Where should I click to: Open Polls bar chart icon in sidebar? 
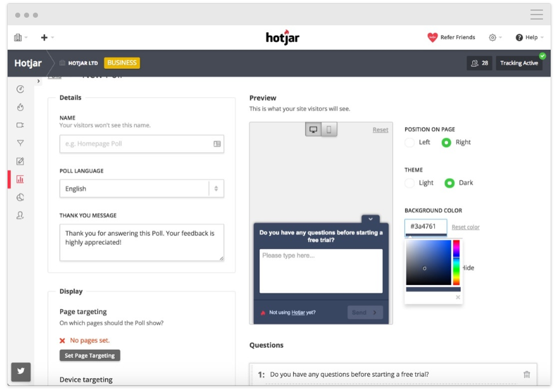20,179
